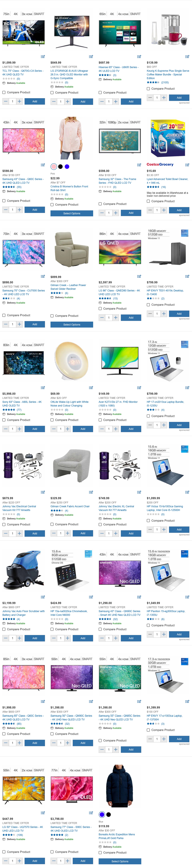Choose Options for Borealis Arctic Expedition Parka
This screenshot has height=868, width=192.
(120, 861)
